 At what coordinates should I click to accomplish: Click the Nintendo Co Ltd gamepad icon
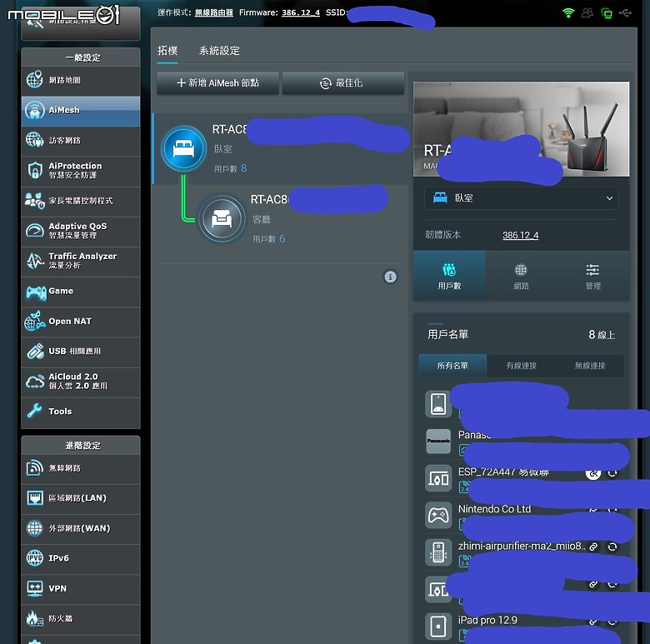[438, 515]
